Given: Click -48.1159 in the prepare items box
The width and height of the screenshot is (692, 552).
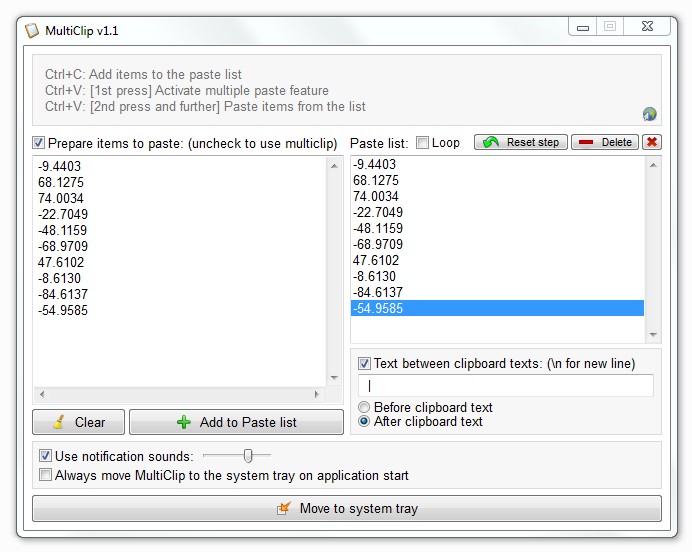Looking at the screenshot, I should click(63, 230).
